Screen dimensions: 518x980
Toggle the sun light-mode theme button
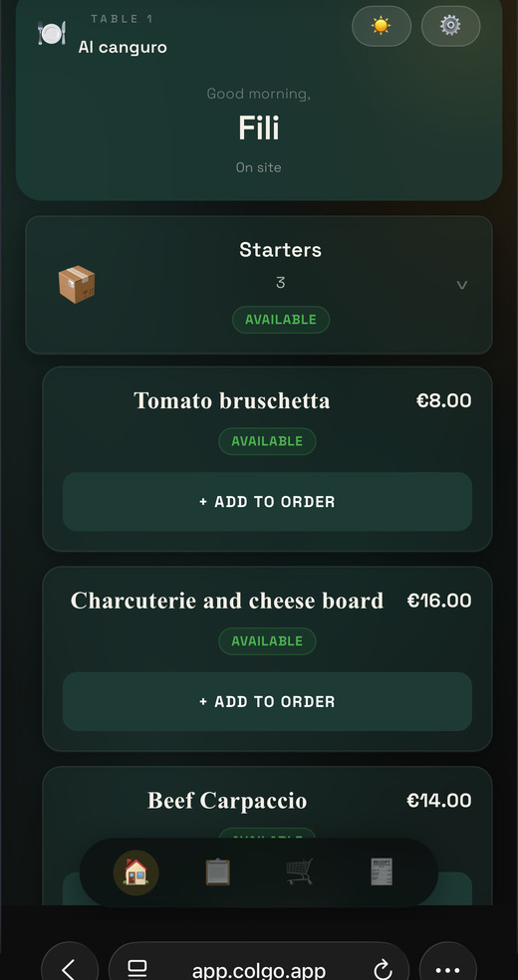pyautogui.click(x=382, y=26)
